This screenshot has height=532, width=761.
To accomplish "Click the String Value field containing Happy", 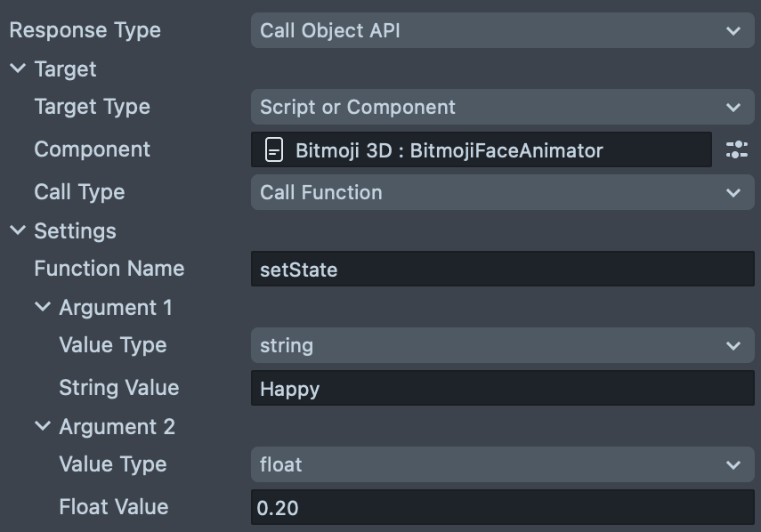I will point(501,389).
